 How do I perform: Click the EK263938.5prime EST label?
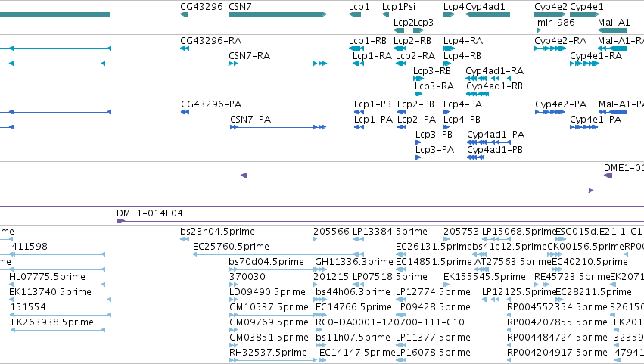pyautogui.click(x=52, y=323)
